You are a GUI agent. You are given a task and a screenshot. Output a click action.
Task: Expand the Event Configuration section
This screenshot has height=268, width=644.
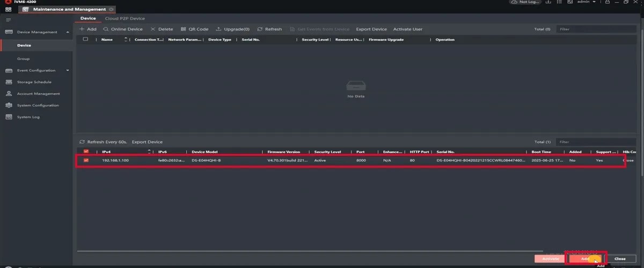coord(68,70)
